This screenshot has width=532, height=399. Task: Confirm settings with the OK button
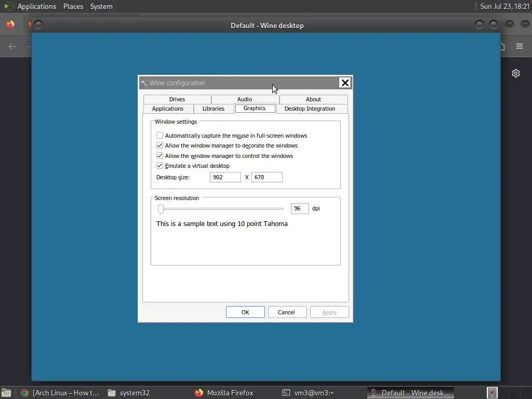pos(245,312)
